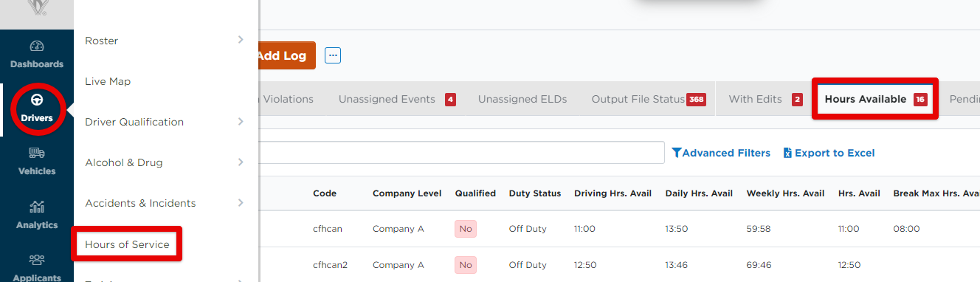Expand the Accidents & Incidents submenu chevron

pyautogui.click(x=241, y=202)
